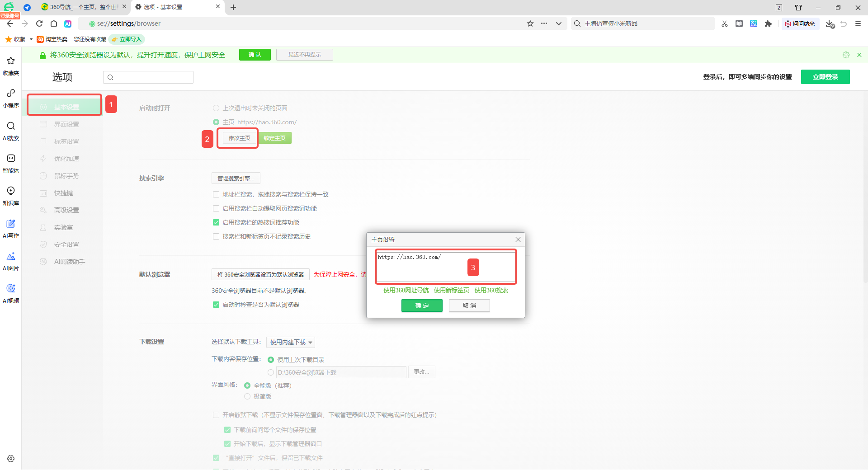Bookmark page with the star icon
Image resolution: width=868 pixels, height=470 pixels.
coord(530,23)
